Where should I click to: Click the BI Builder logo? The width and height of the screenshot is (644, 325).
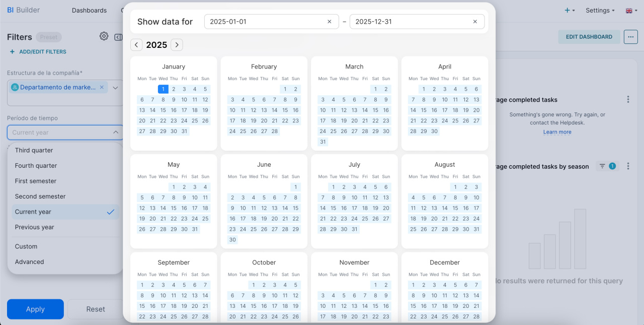coord(23,10)
